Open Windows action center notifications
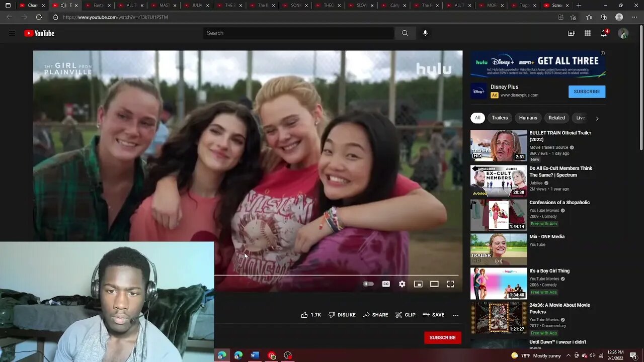This screenshot has height=362, width=644. tap(633, 355)
